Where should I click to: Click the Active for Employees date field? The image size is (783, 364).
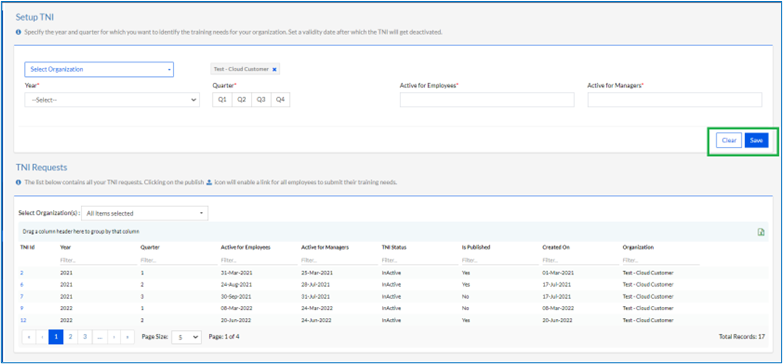point(487,100)
